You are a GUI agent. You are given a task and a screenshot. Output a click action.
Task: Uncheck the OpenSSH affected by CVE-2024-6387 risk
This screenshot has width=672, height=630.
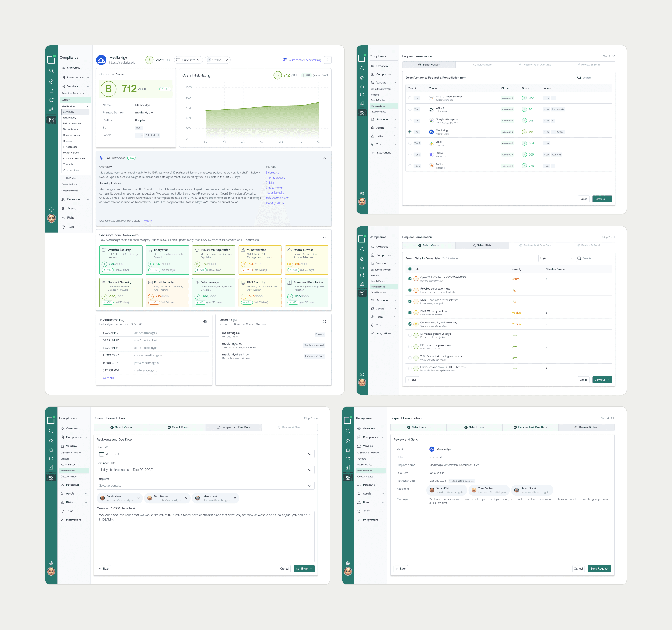point(410,279)
